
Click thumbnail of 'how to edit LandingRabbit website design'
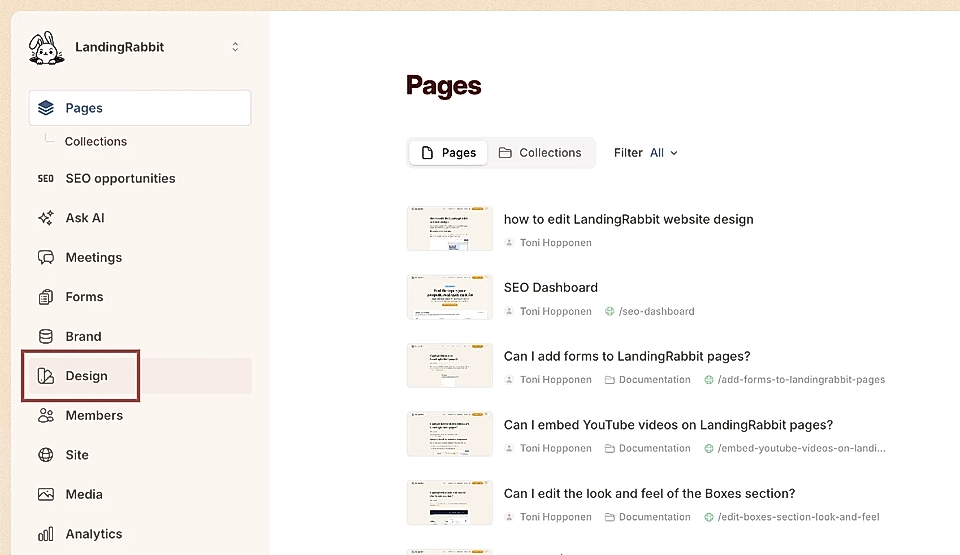point(450,228)
